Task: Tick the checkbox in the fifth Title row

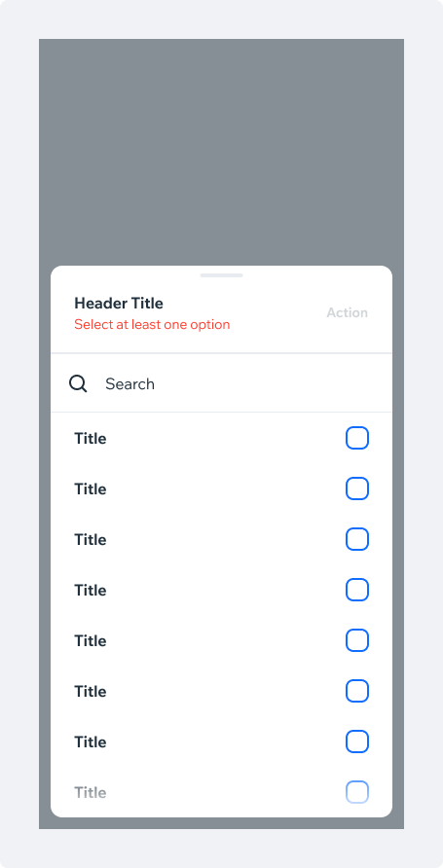Action: click(357, 640)
